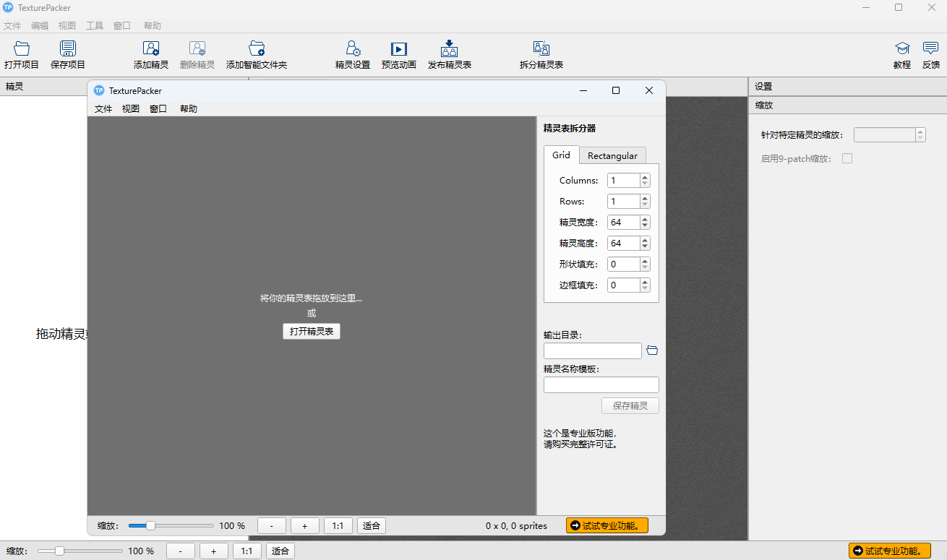Click the 添加智能文件夹 toolbar icon
947x560 pixels.
pos(256,54)
